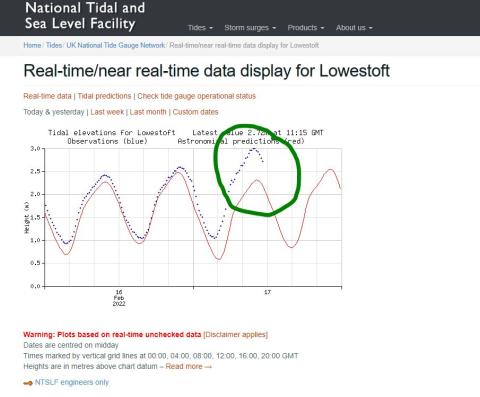Click the page heading for Lowestoft data display
This screenshot has width=480, height=397.
pyautogui.click(x=207, y=71)
